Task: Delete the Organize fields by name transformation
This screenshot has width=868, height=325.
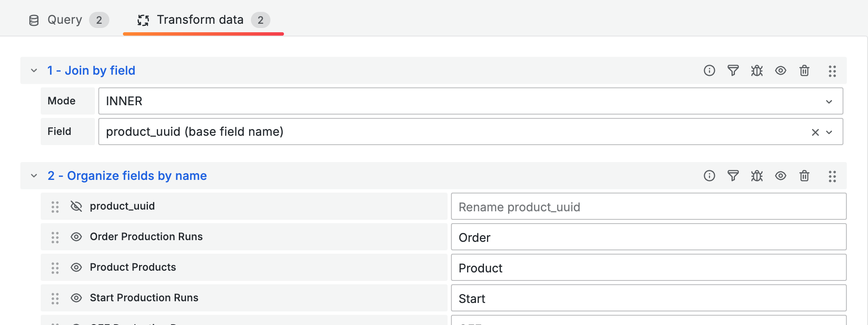Action: click(804, 176)
